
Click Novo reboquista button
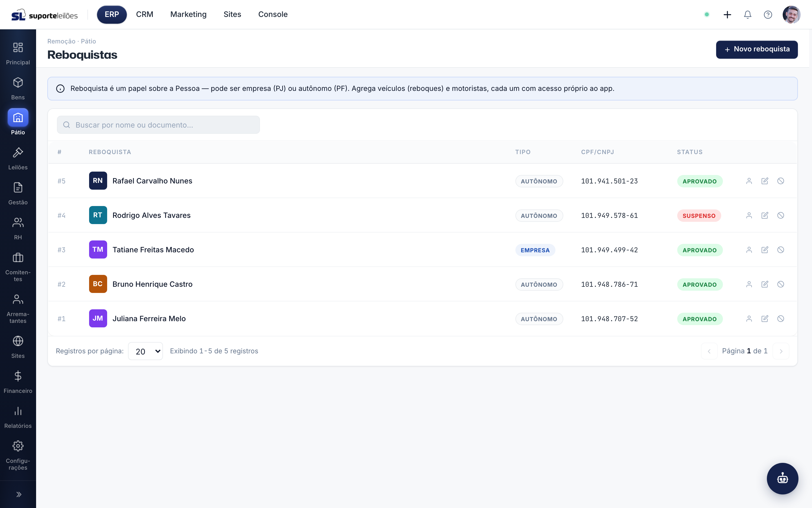point(757,49)
